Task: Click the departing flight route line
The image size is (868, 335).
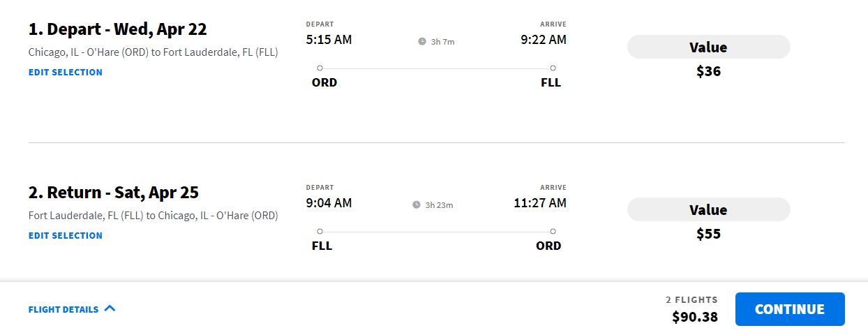Action: coord(436,68)
